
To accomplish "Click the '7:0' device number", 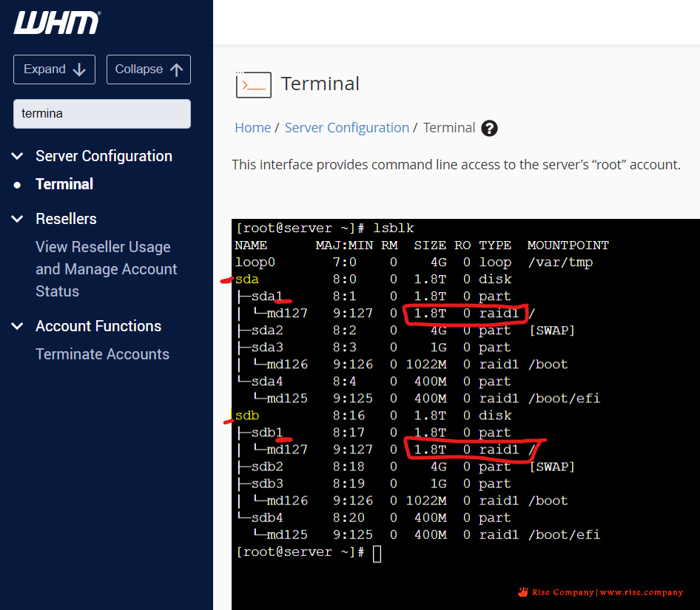I will pos(345,262).
